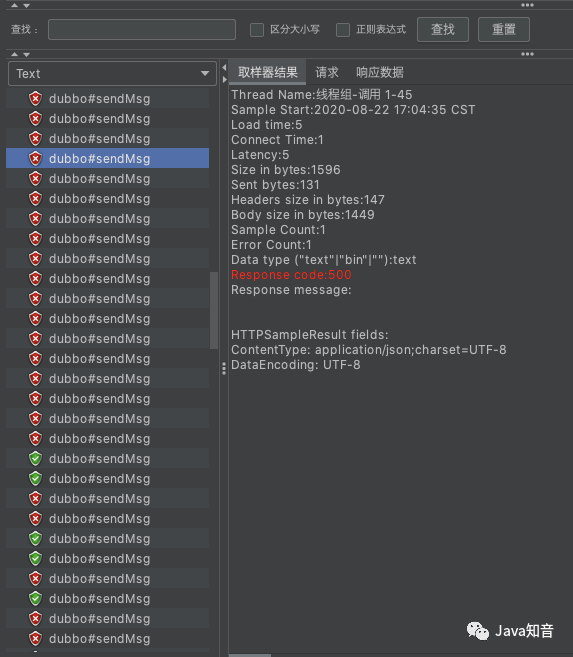Click the 重置 reset button
The width and height of the screenshot is (573, 657).
(504, 29)
